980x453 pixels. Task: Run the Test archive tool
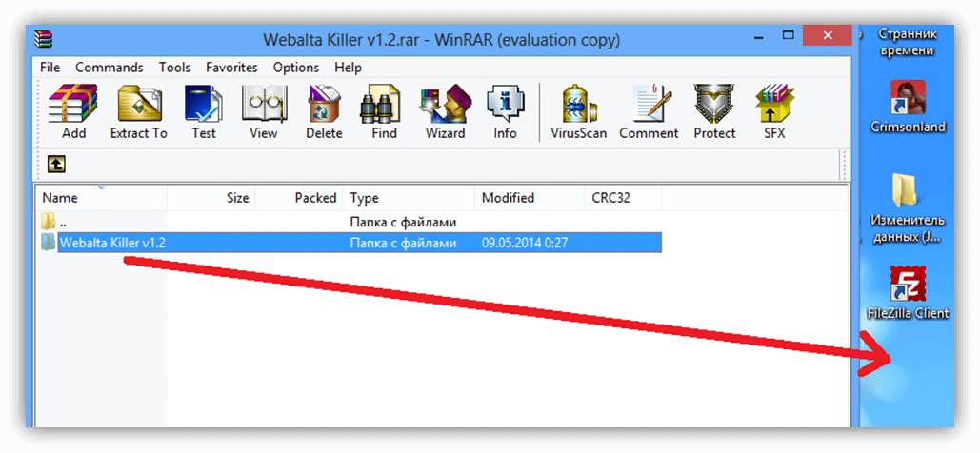point(203,112)
